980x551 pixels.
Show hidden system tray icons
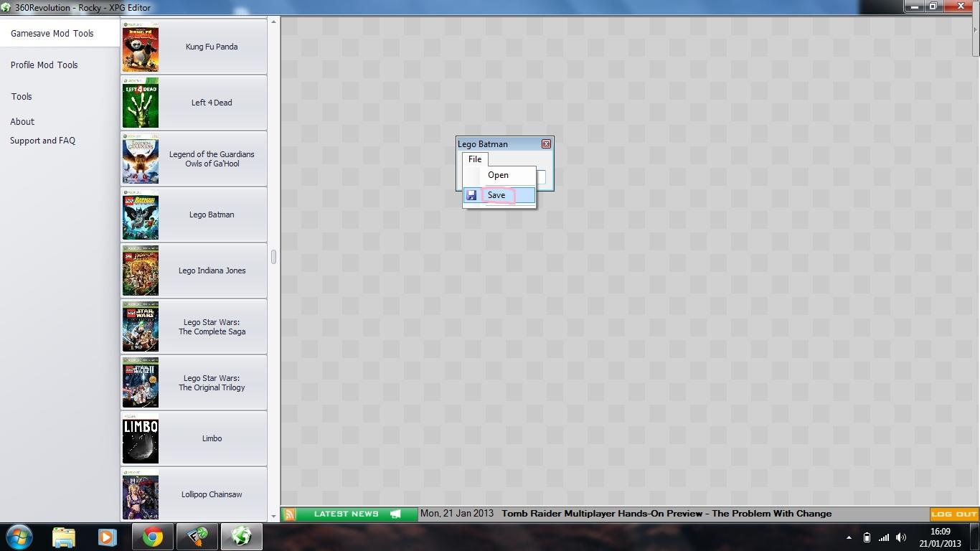[849, 537]
